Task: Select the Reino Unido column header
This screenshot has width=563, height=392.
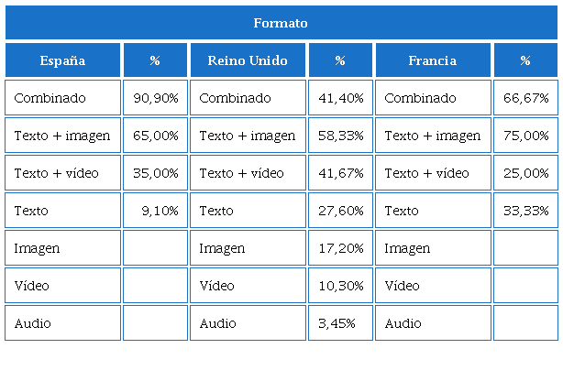Action: coord(248,60)
